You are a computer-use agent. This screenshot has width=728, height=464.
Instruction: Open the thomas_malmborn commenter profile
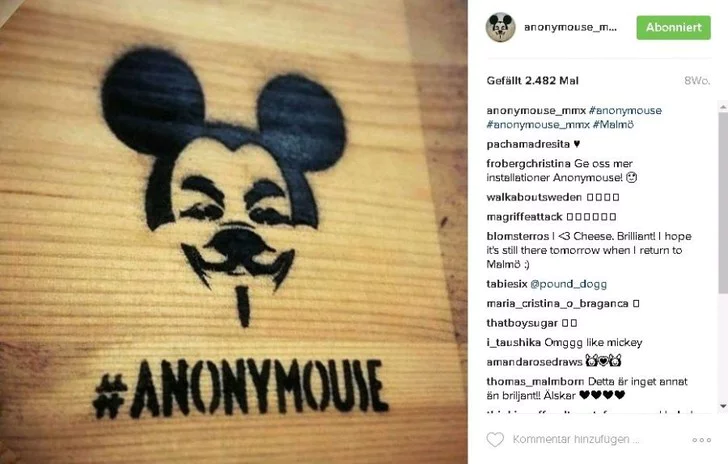(x=535, y=381)
